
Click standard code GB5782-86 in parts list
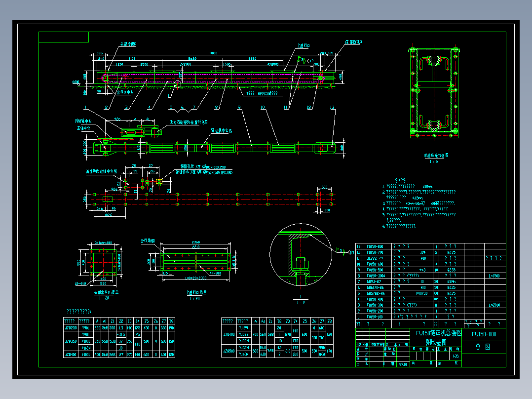click(376, 293)
